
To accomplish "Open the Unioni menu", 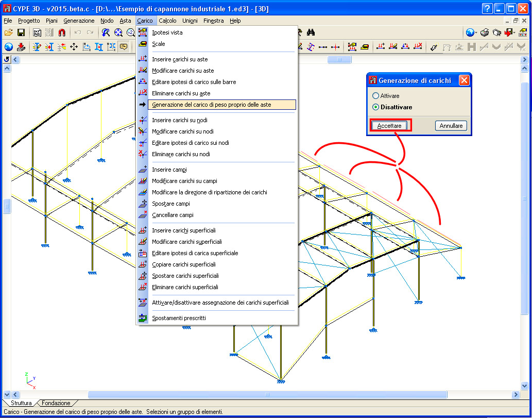I will pos(190,21).
